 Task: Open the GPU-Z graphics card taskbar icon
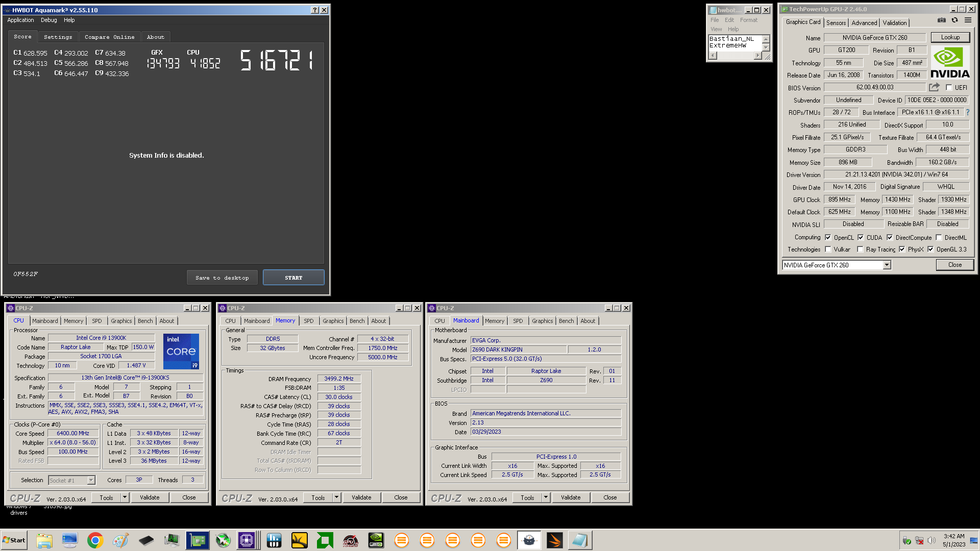click(x=198, y=540)
